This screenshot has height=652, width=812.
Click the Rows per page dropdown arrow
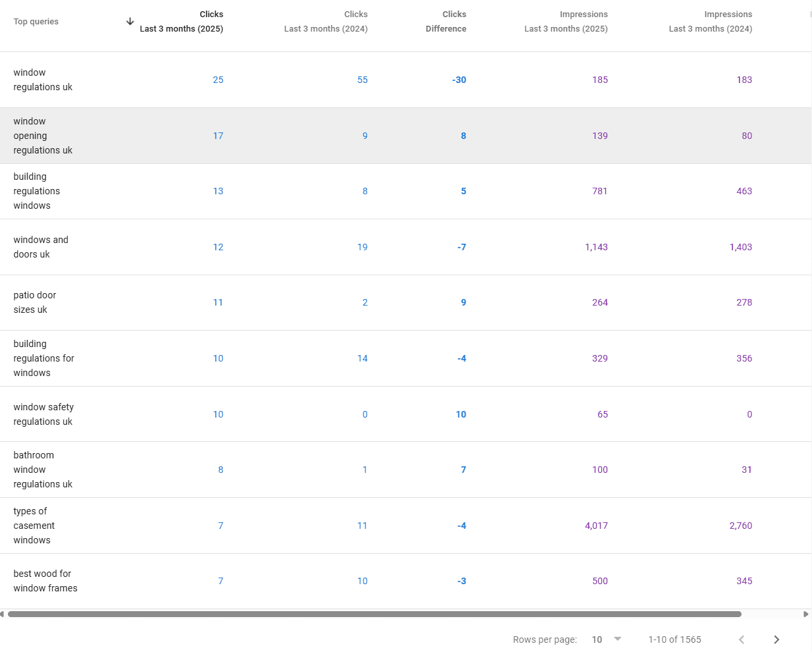617,639
